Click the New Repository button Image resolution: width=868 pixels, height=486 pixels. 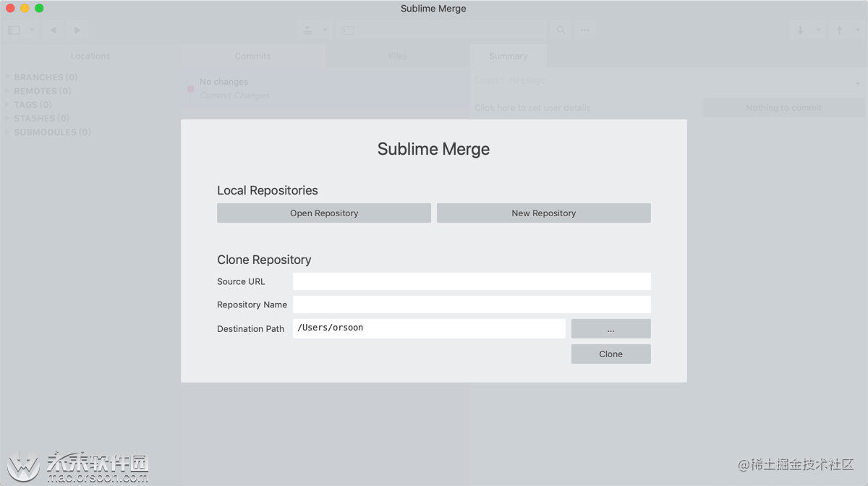(544, 213)
